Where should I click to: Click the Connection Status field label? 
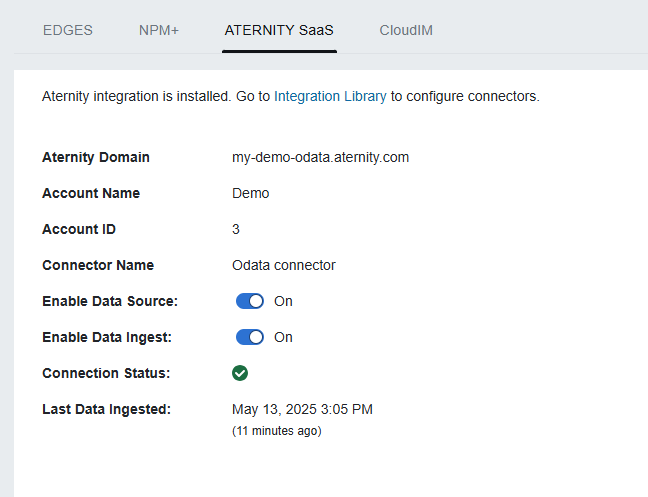[106, 373]
